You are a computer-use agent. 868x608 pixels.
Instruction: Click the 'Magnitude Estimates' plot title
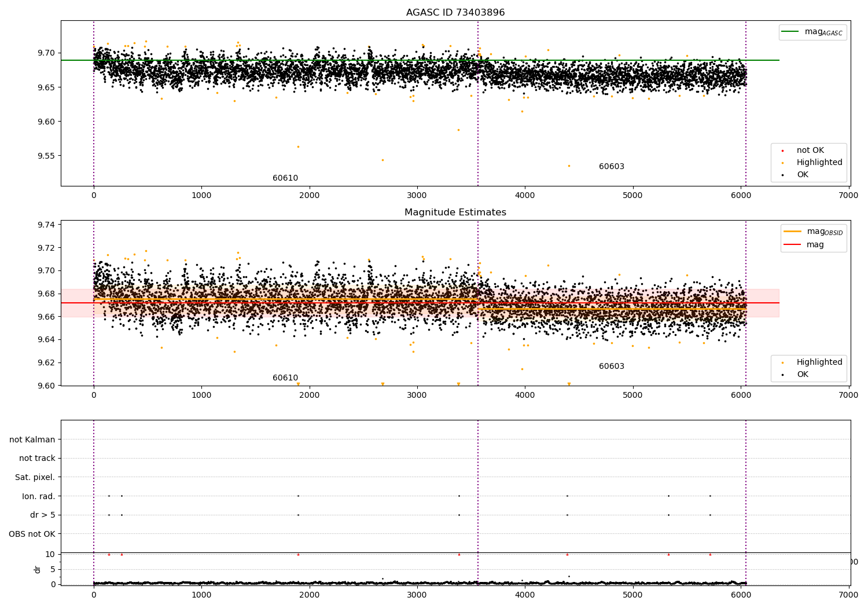click(455, 213)
